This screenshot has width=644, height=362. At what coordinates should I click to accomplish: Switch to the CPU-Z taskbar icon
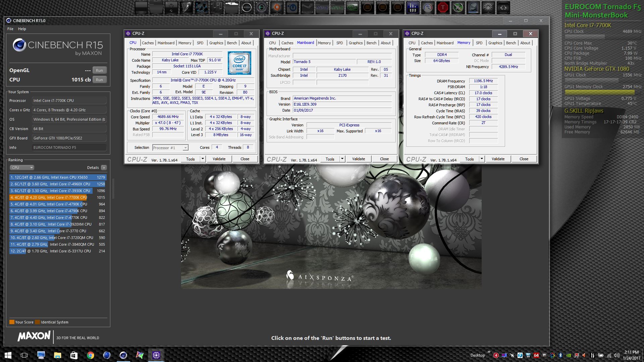(x=156, y=355)
